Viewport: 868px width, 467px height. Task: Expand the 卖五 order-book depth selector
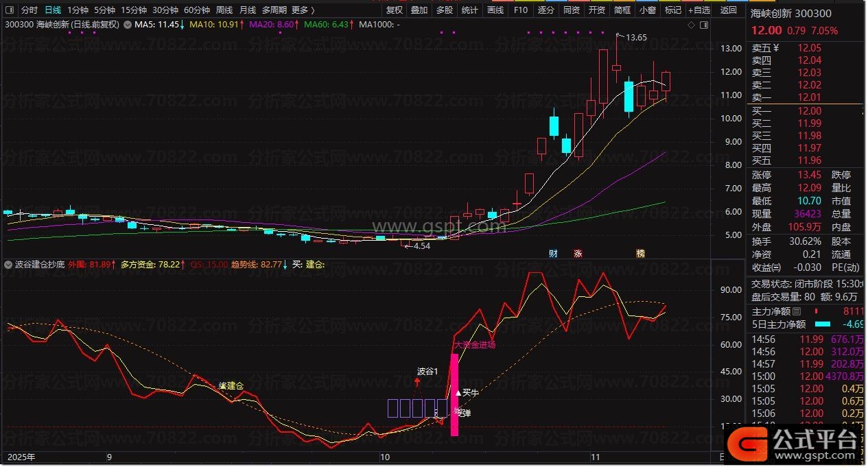click(x=776, y=48)
